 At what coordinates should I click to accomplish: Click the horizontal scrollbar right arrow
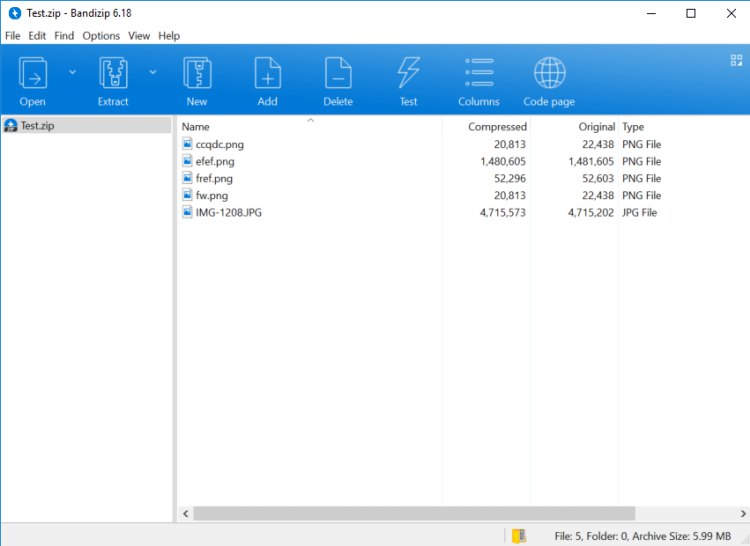(x=741, y=513)
